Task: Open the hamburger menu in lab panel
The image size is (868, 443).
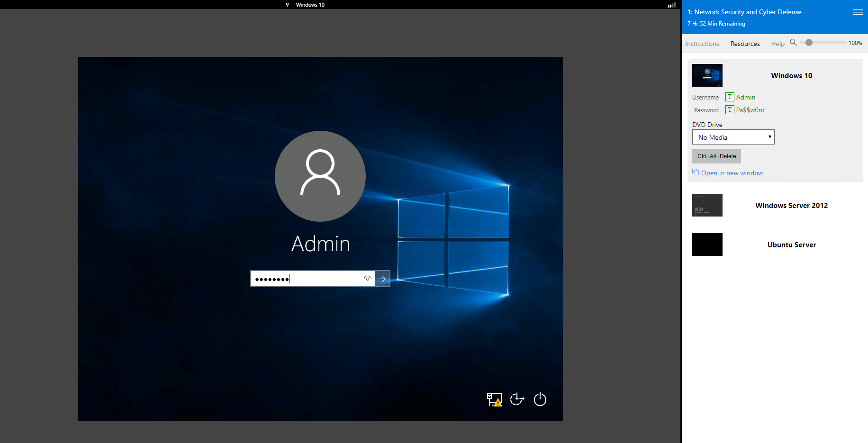Action: pyautogui.click(x=858, y=12)
